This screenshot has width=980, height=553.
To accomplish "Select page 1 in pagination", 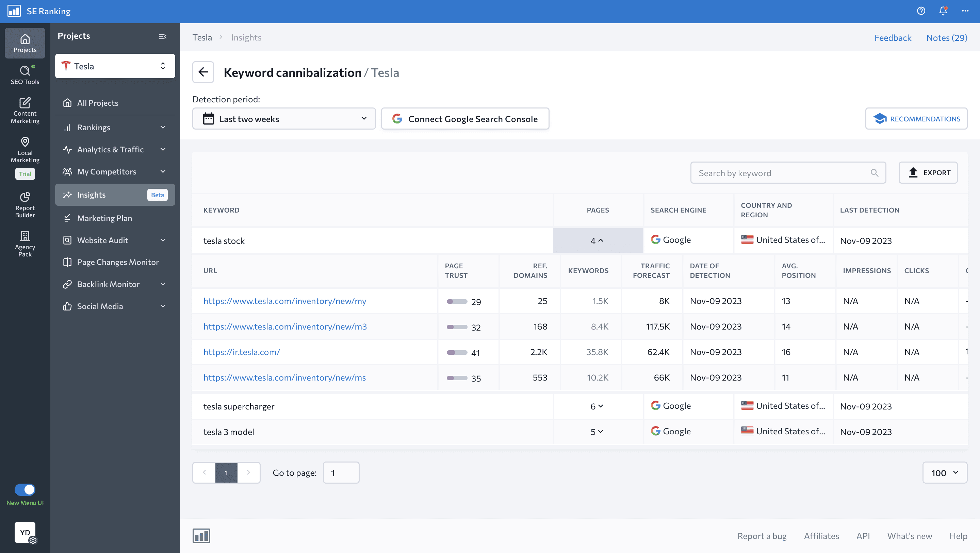I will click(226, 472).
